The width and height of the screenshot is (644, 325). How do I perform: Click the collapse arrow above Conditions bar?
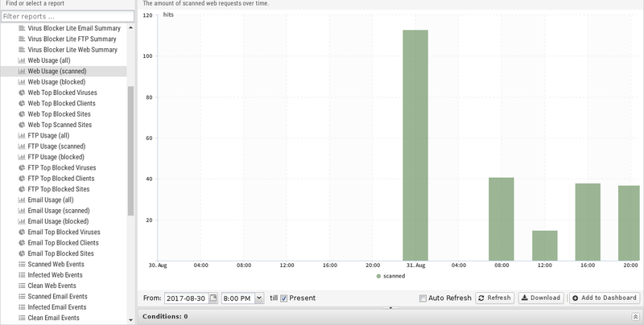click(x=390, y=307)
